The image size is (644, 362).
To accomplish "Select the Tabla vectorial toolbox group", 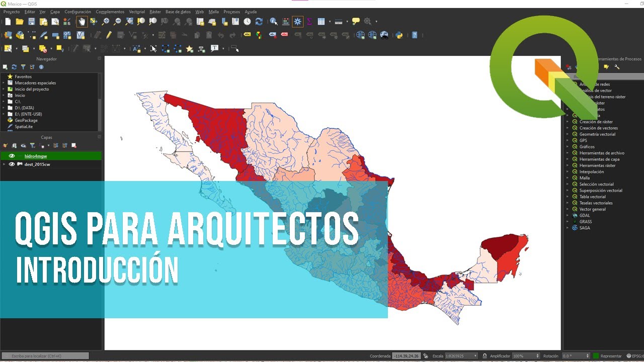I will pos(592,197).
